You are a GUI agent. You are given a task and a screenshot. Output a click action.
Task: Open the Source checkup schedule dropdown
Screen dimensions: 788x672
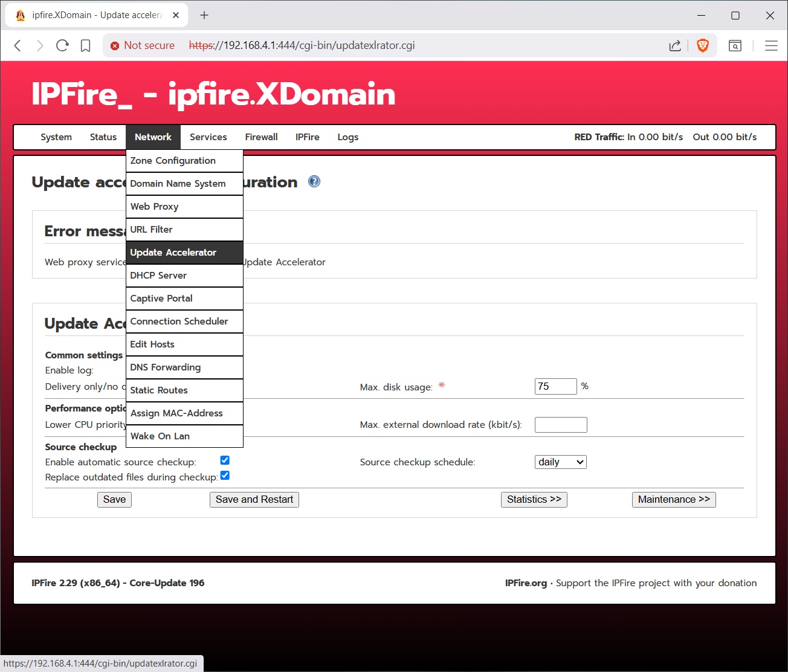click(560, 462)
